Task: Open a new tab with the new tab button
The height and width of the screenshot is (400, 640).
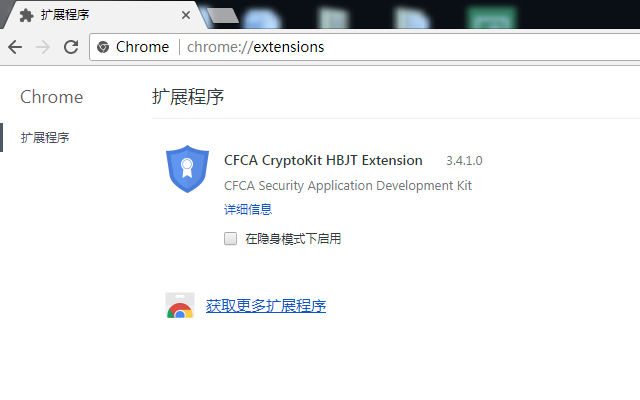Action: tap(224, 15)
